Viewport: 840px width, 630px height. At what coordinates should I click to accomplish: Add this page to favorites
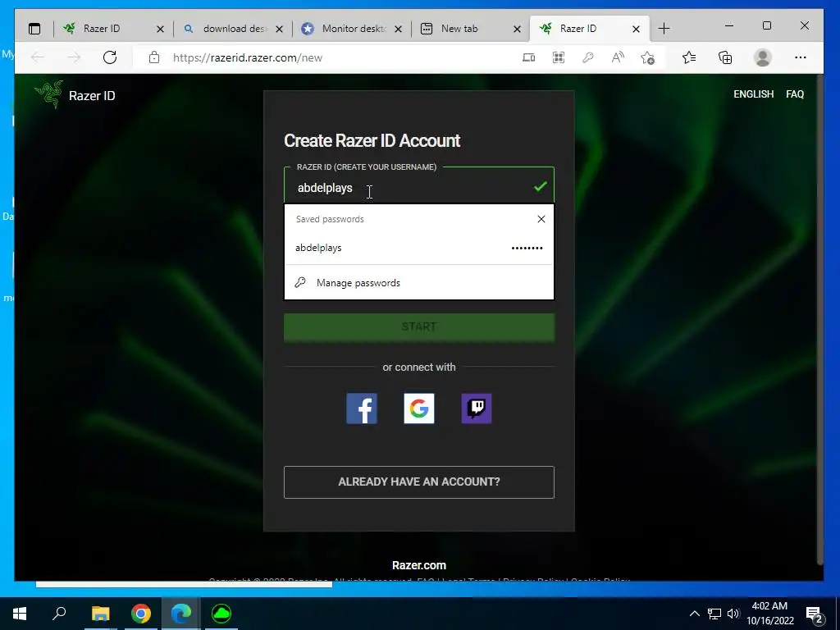(648, 57)
